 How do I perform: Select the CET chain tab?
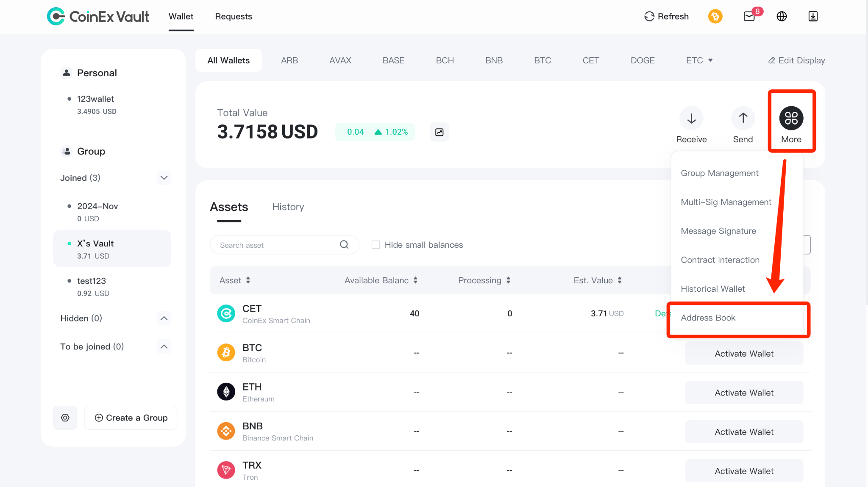(x=591, y=61)
